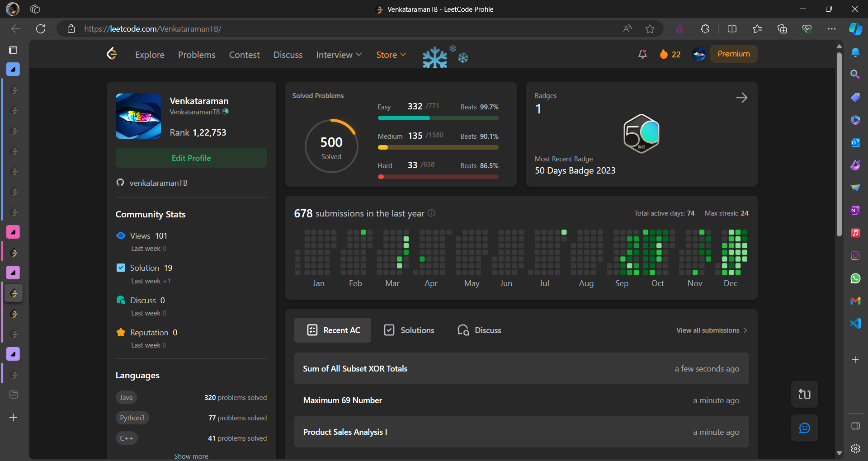Open Product Sales Analysis I submission
This screenshot has height=461, width=868.
[521, 432]
